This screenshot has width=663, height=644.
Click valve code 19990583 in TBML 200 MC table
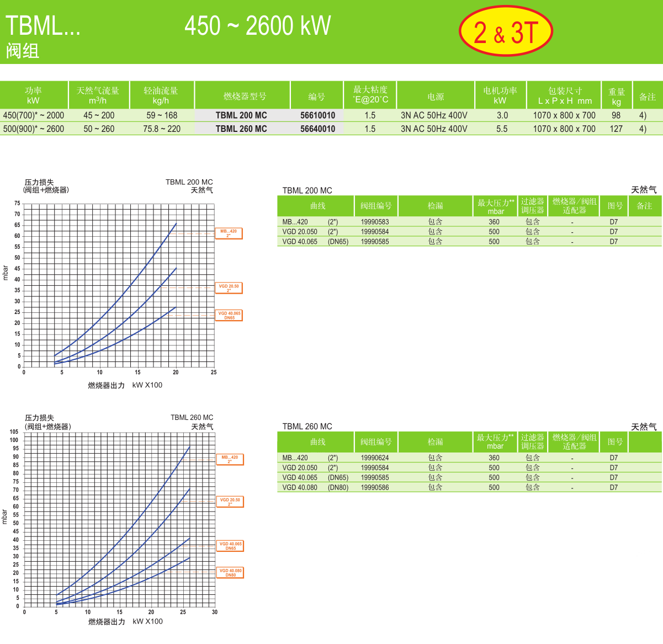click(375, 222)
